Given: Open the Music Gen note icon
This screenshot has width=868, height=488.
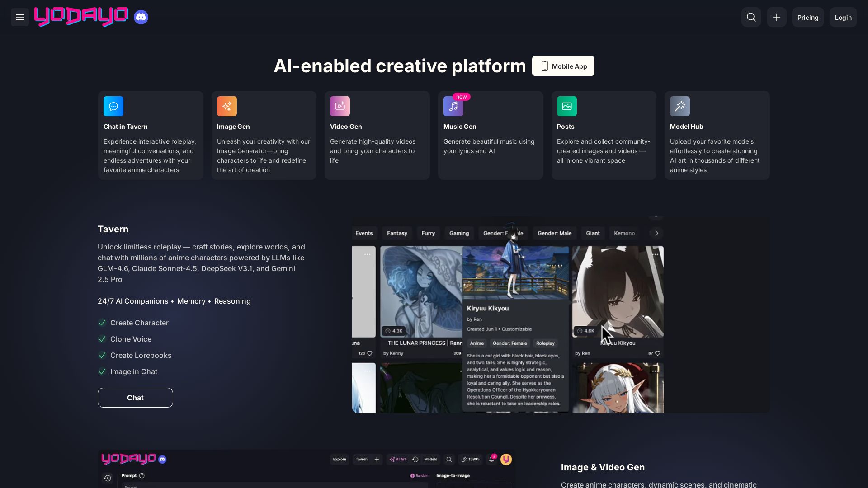Looking at the screenshot, I should [453, 106].
